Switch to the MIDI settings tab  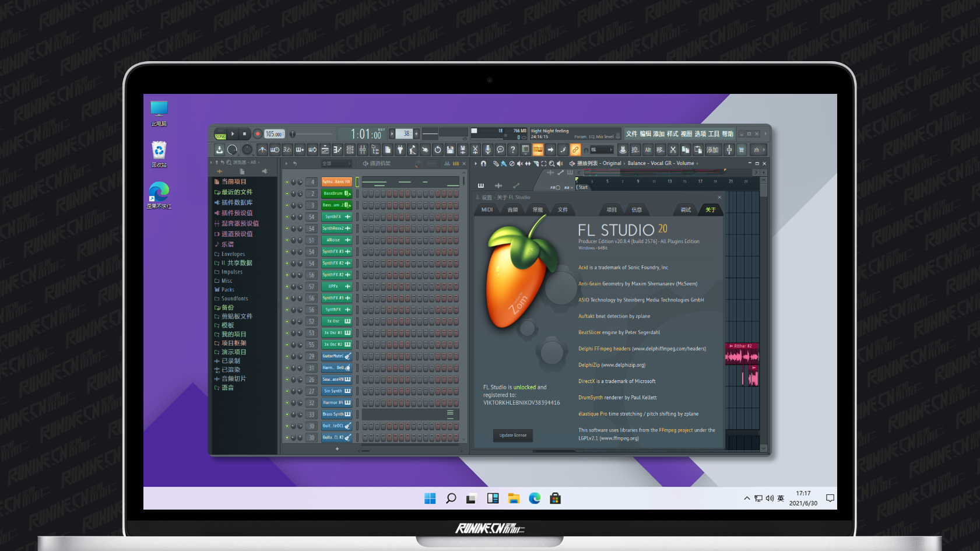pos(487,210)
